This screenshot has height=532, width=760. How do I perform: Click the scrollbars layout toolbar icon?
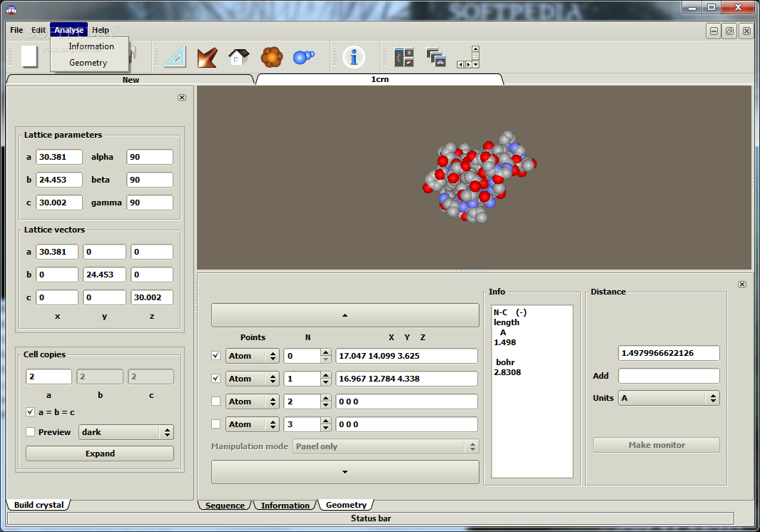(468, 57)
